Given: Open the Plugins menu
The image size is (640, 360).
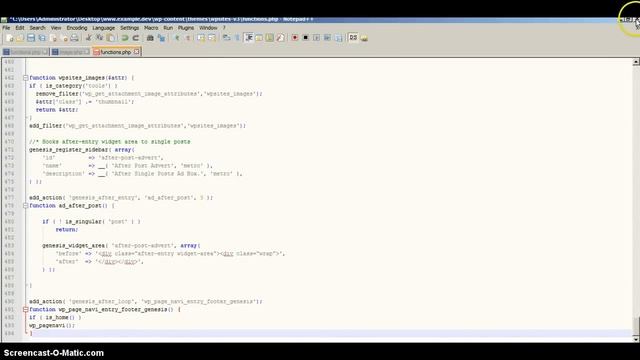Looking at the screenshot, I should (x=186, y=28).
